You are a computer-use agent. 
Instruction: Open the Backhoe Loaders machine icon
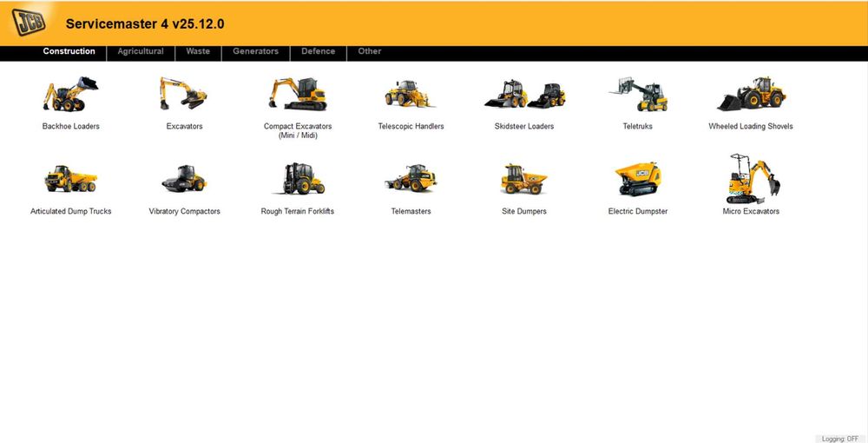click(71, 94)
